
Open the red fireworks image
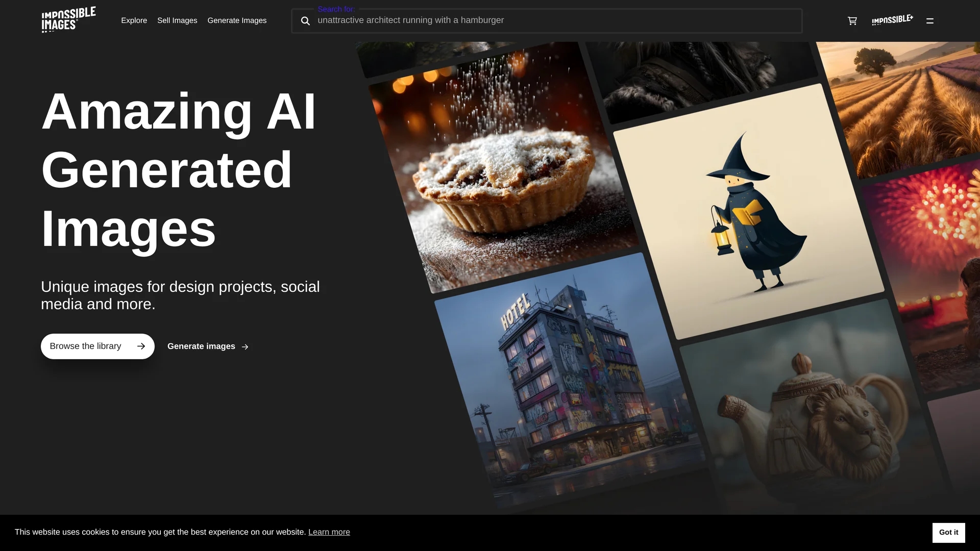click(929, 275)
